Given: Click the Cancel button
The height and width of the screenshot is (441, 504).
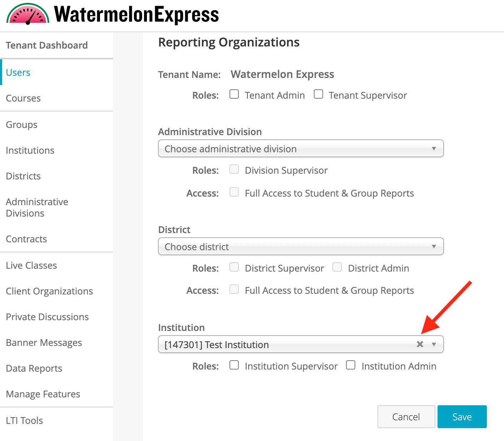Looking at the screenshot, I should click(x=406, y=417).
